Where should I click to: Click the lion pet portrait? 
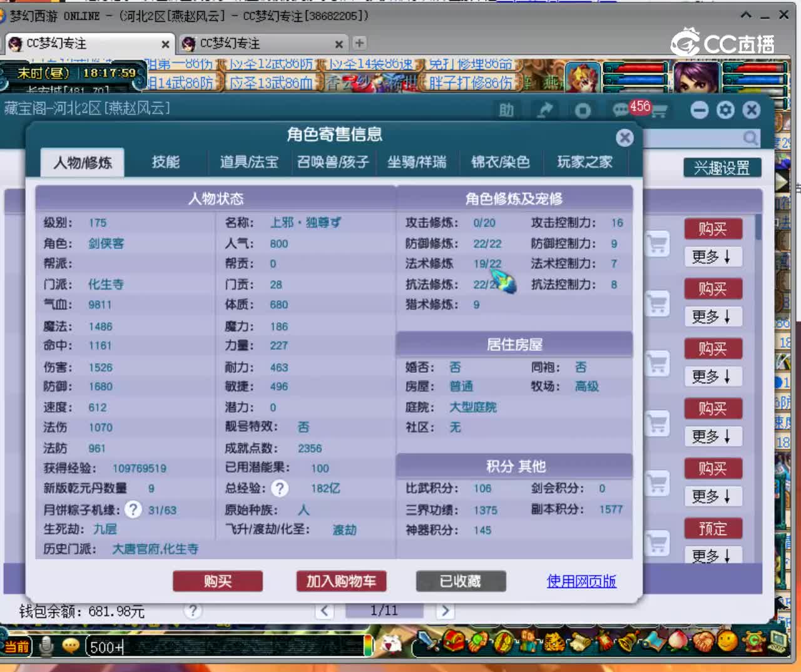click(x=583, y=77)
